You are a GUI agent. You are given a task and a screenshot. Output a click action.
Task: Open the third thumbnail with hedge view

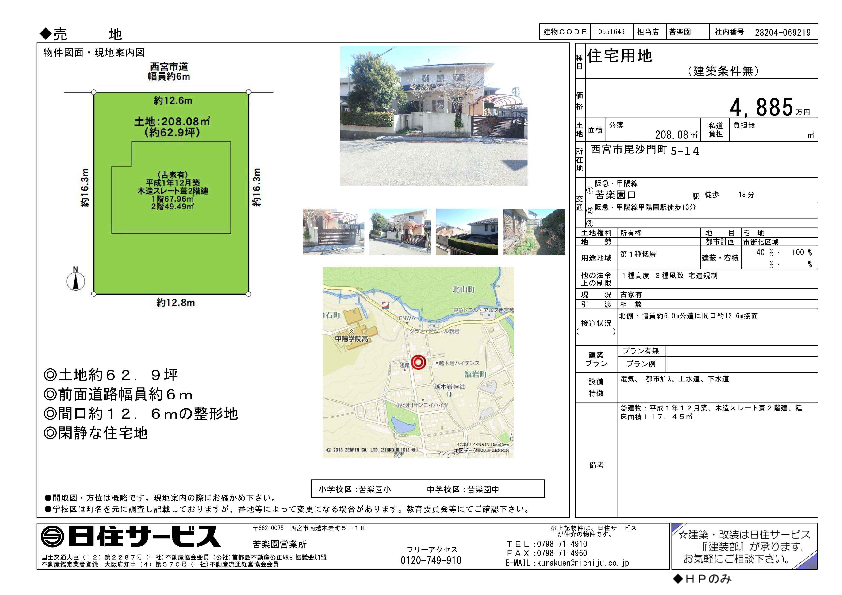tap(467, 231)
